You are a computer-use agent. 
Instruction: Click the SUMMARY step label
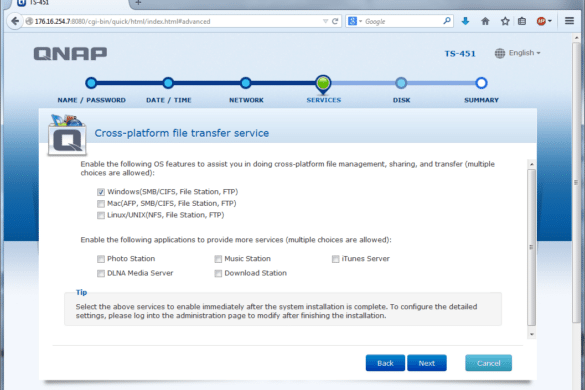481,100
